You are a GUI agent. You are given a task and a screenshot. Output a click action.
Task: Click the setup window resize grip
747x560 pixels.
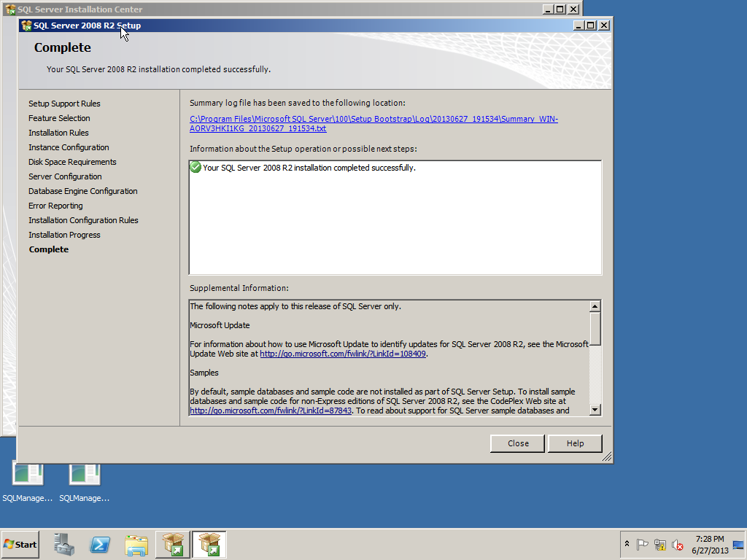(x=606, y=457)
